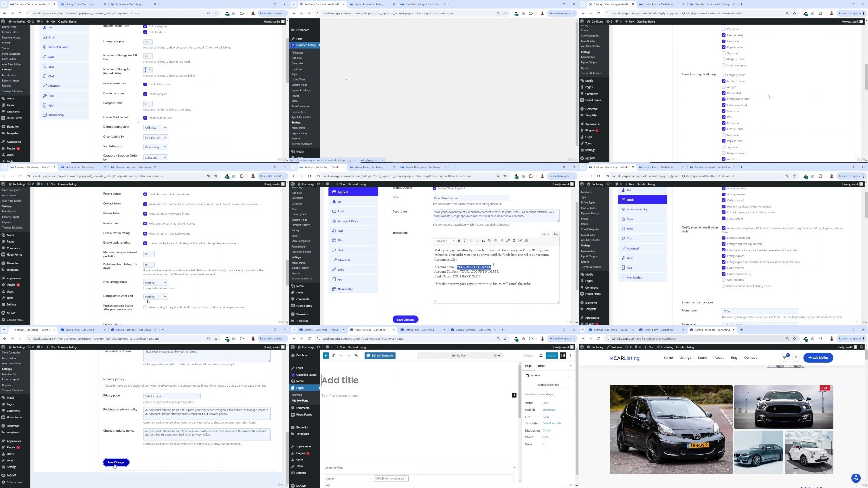The image size is (868, 488).
Task: Click the user account icon on the CARListing header
Action: coord(796,358)
